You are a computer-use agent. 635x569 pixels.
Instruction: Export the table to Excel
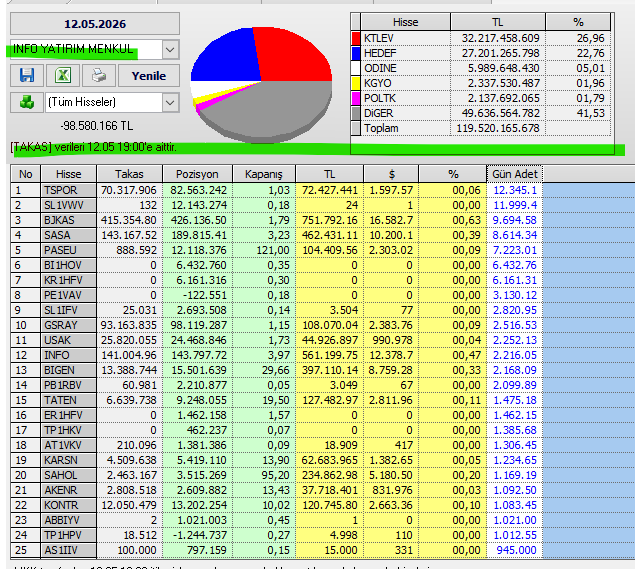click(x=63, y=75)
